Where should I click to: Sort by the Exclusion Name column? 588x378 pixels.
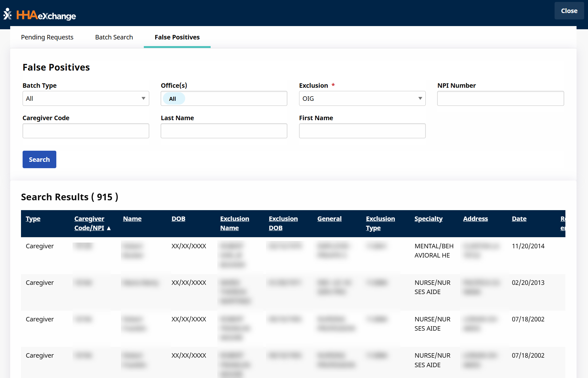click(234, 223)
